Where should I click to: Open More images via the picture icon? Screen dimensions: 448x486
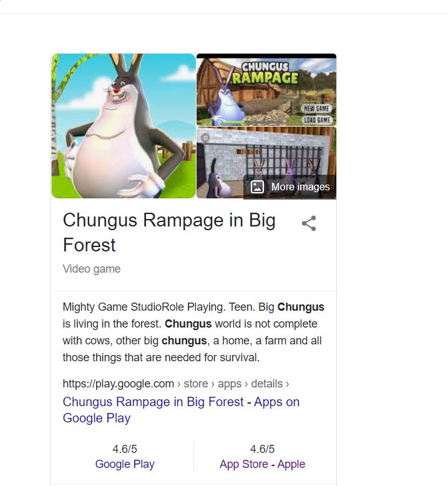[x=257, y=187]
